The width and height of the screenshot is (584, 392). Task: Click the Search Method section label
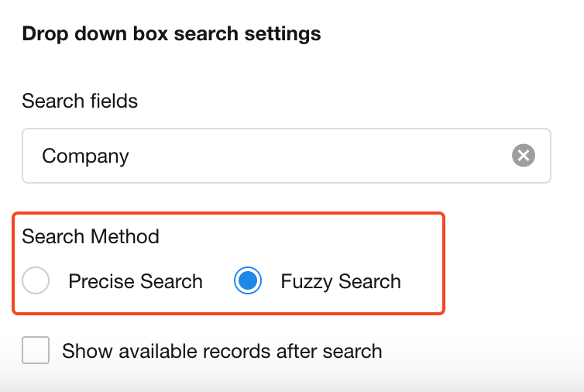pos(91,236)
